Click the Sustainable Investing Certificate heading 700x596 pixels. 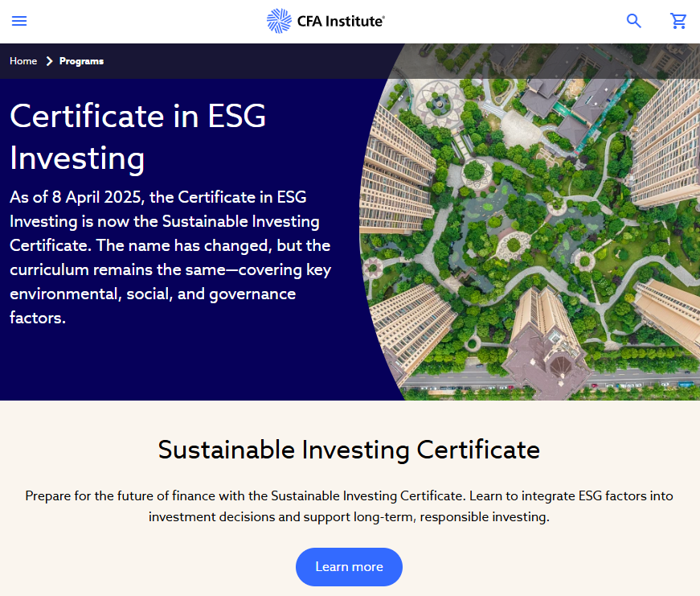349,449
